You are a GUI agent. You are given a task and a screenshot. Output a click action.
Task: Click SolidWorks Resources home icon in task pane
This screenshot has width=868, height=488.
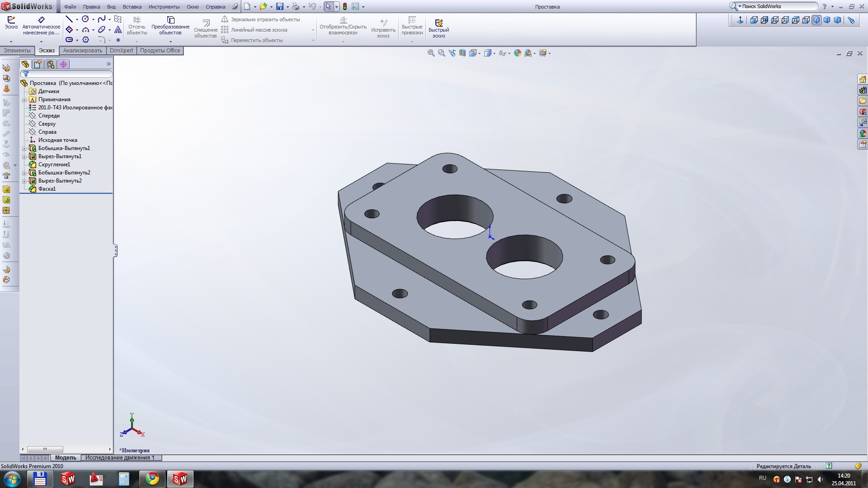click(x=863, y=79)
